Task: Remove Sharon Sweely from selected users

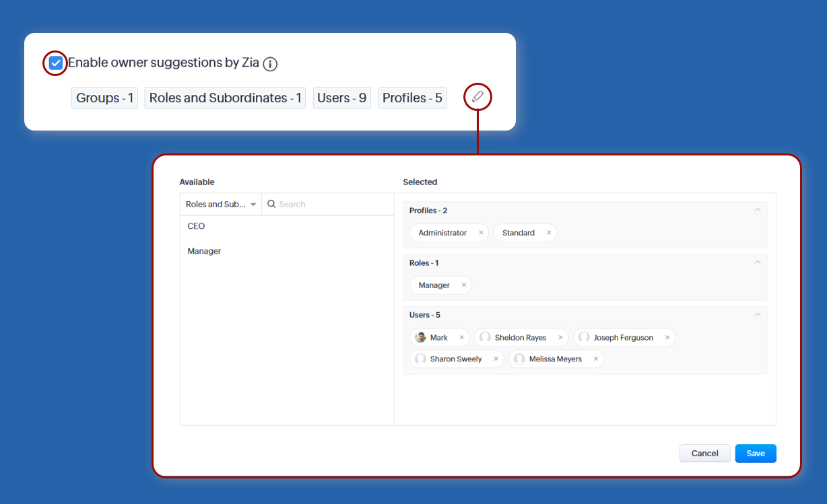Action: 496,359
